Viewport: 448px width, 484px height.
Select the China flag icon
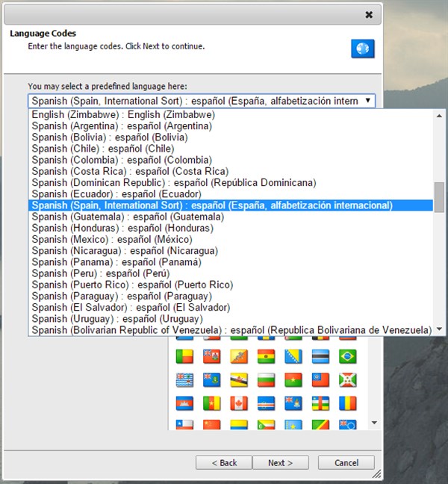click(x=211, y=425)
